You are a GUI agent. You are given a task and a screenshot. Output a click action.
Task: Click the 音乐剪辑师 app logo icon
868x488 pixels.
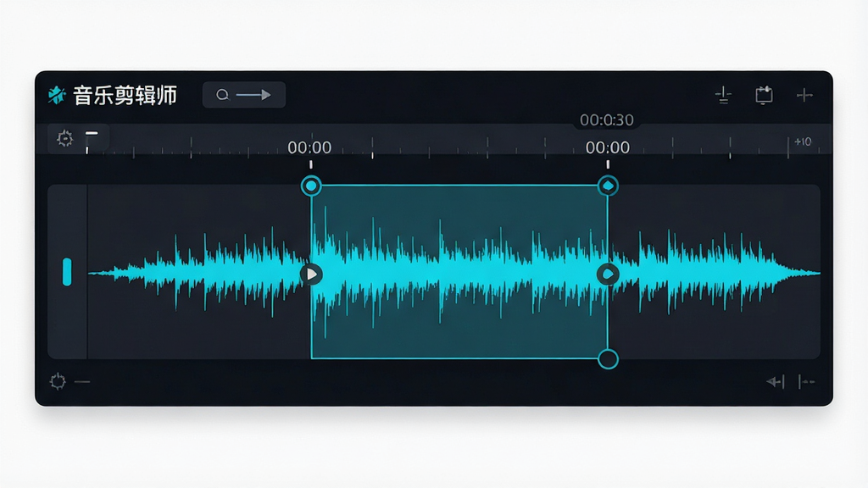point(56,95)
